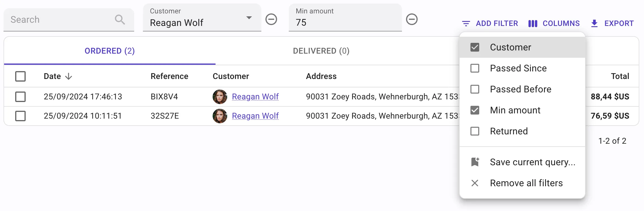Remove the Customer filter with minus icon
Screen dimensions: 644x211
pos(272,20)
